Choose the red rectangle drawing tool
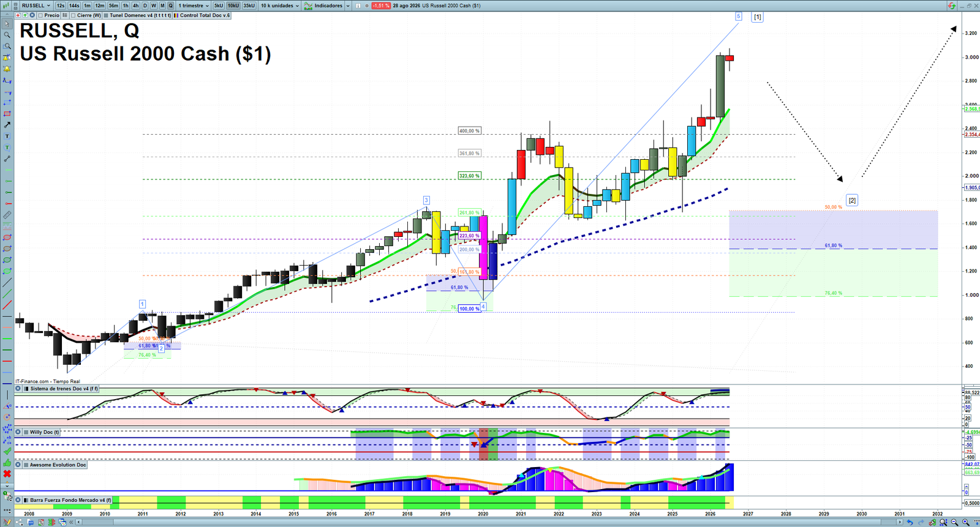980x527 pixels. (x=7, y=114)
